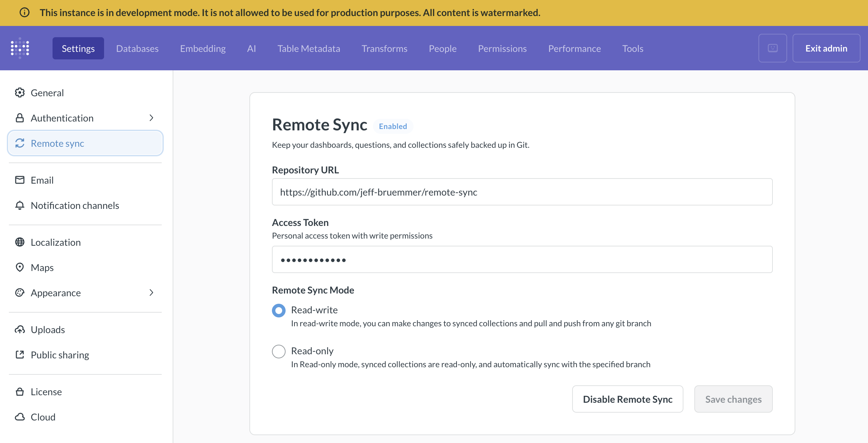Select the Read-write sync mode
The height and width of the screenshot is (443, 868).
[278, 310]
